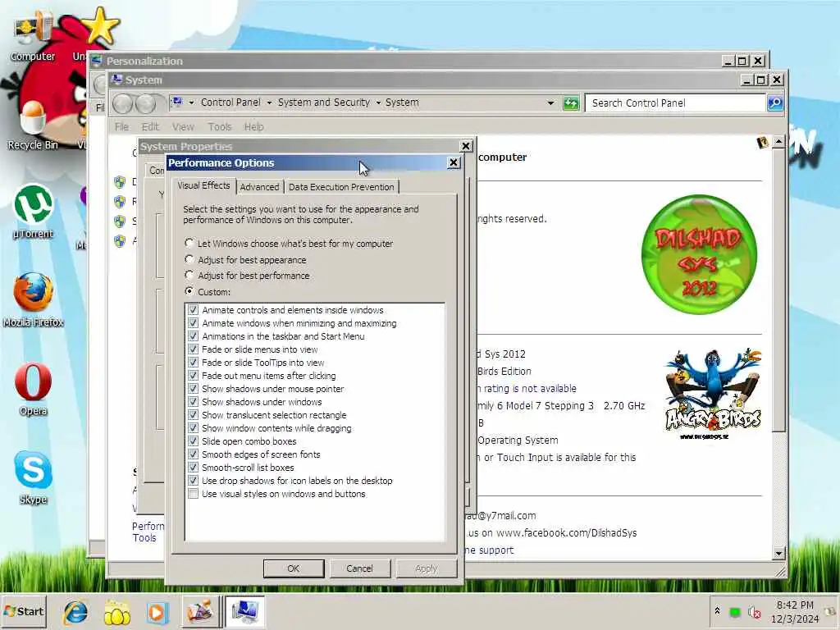The image size is (840, 630).
Task: Open the Help menu in System window
Action: point(254,127)
